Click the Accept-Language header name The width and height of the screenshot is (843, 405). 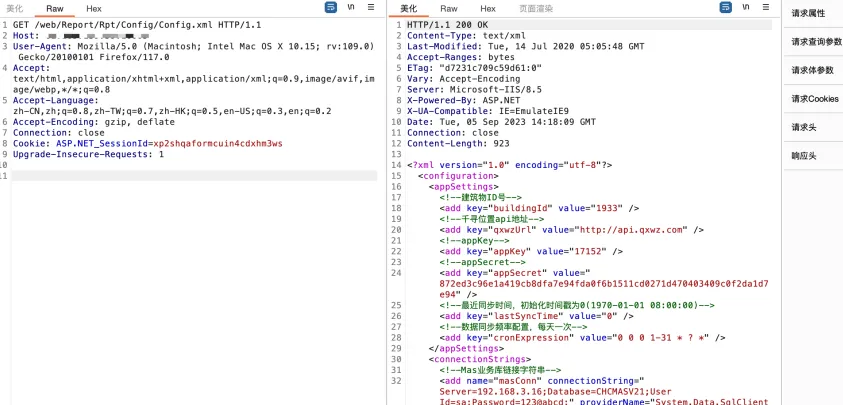click(55, 100)
